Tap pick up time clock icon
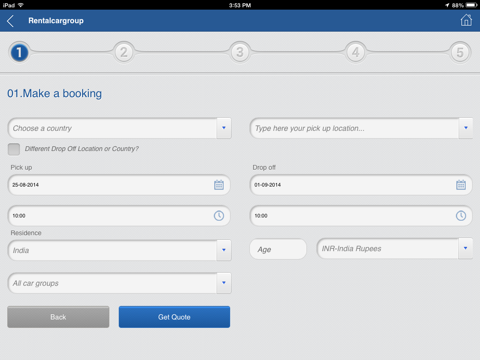The height and width of the screenshot is (360, 480). click(x=219, y=216)
